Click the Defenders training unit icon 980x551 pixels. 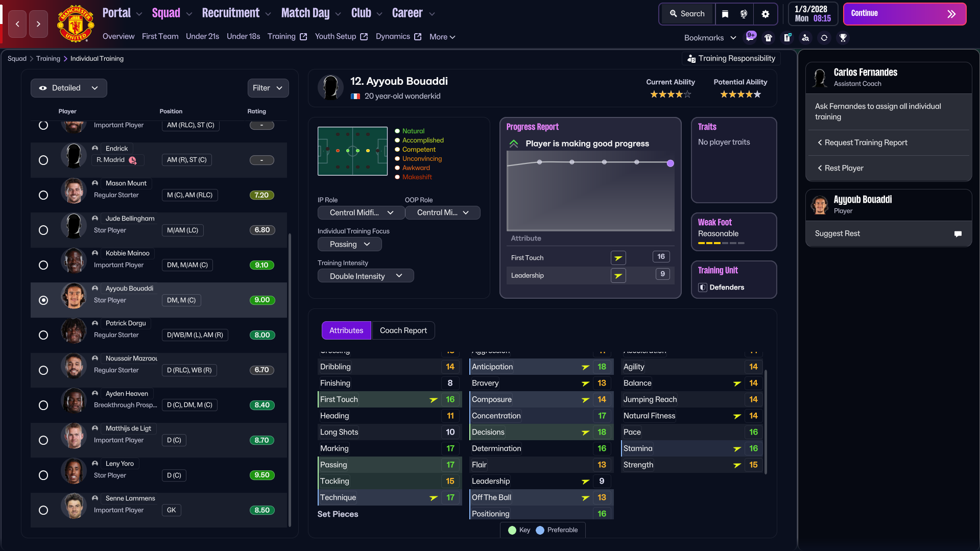coord(703,288)
